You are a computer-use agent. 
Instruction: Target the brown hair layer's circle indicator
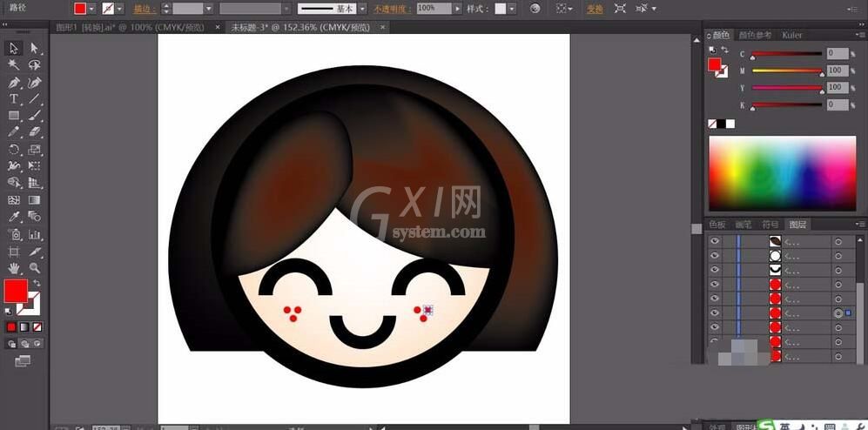838,241
